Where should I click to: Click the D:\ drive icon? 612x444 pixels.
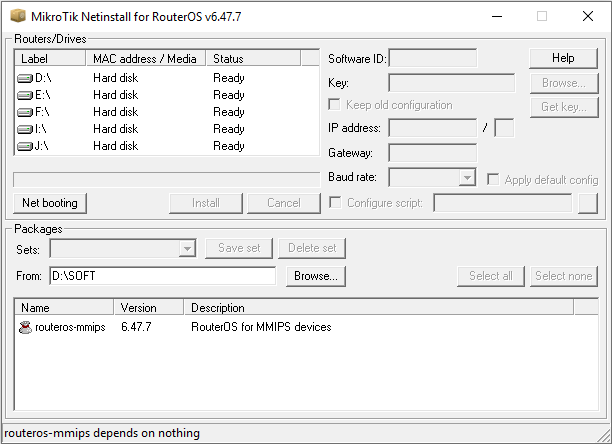25,78
